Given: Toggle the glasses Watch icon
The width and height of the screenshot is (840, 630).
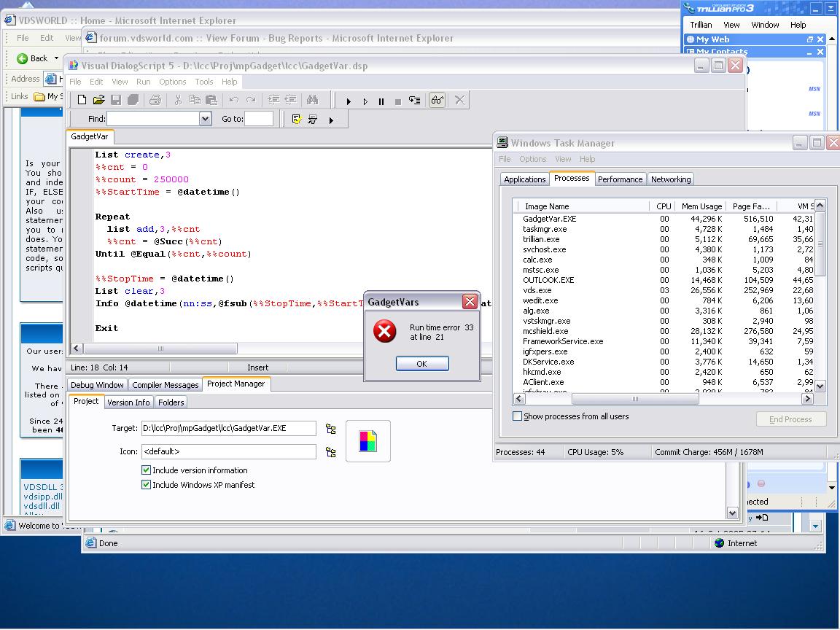Looking at the screenshot, I should pos(437,100).
